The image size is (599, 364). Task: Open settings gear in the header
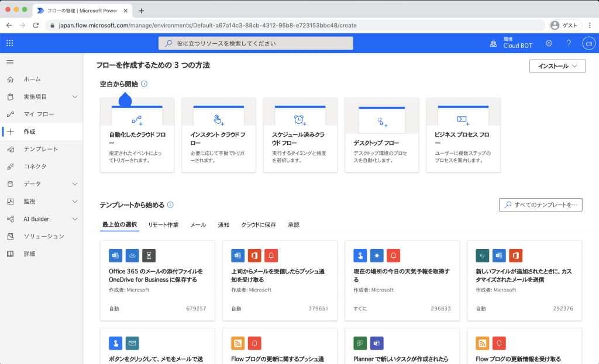[549, 43]
